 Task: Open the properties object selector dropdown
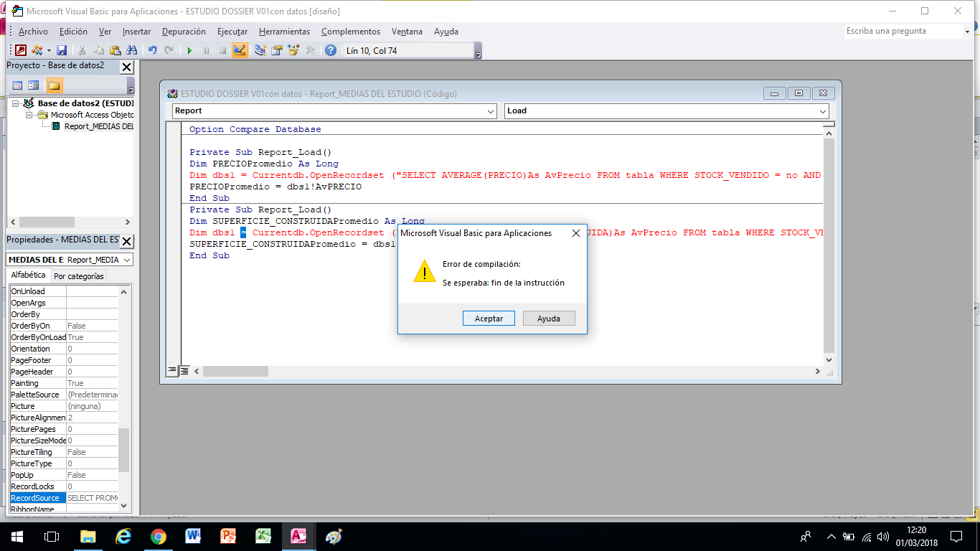tap(127, 260)
